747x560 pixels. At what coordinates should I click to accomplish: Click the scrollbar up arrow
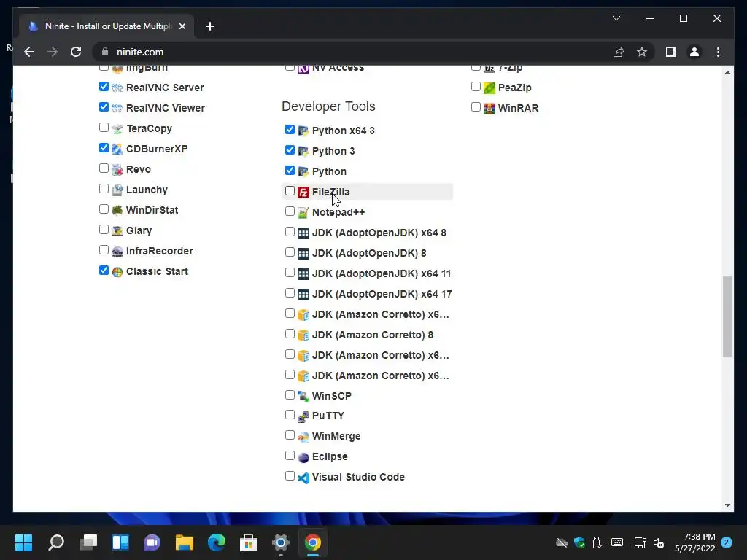coord(727,72)
